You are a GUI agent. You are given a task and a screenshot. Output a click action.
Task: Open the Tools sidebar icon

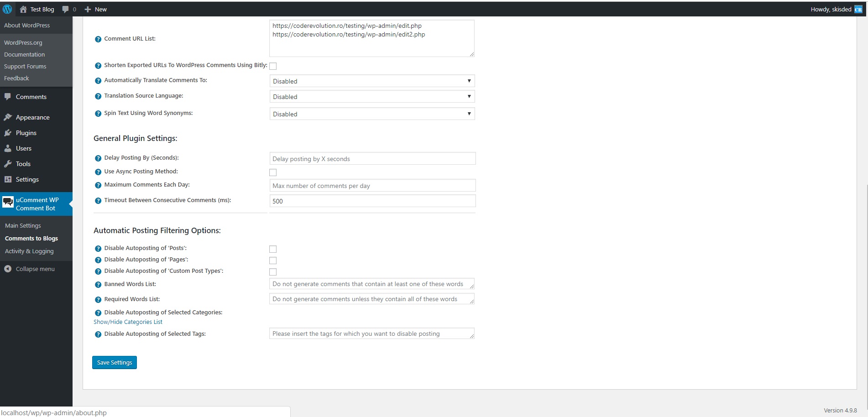[x=8, y=164]
